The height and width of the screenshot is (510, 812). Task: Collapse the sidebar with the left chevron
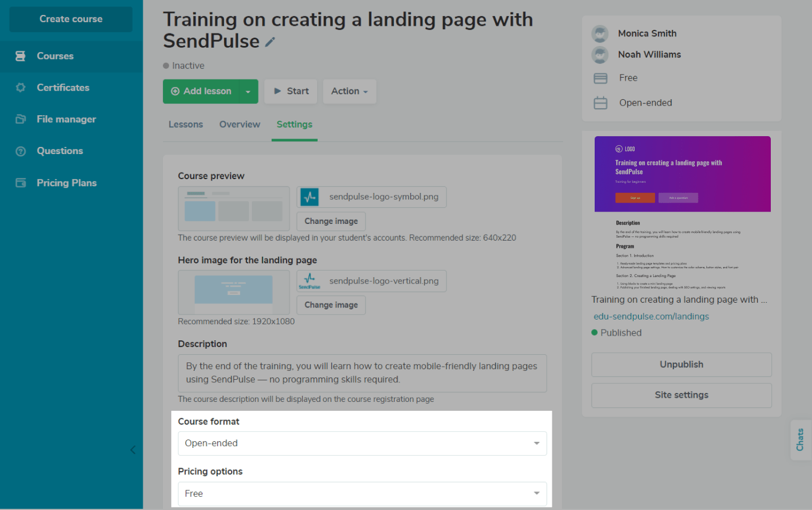133,450
